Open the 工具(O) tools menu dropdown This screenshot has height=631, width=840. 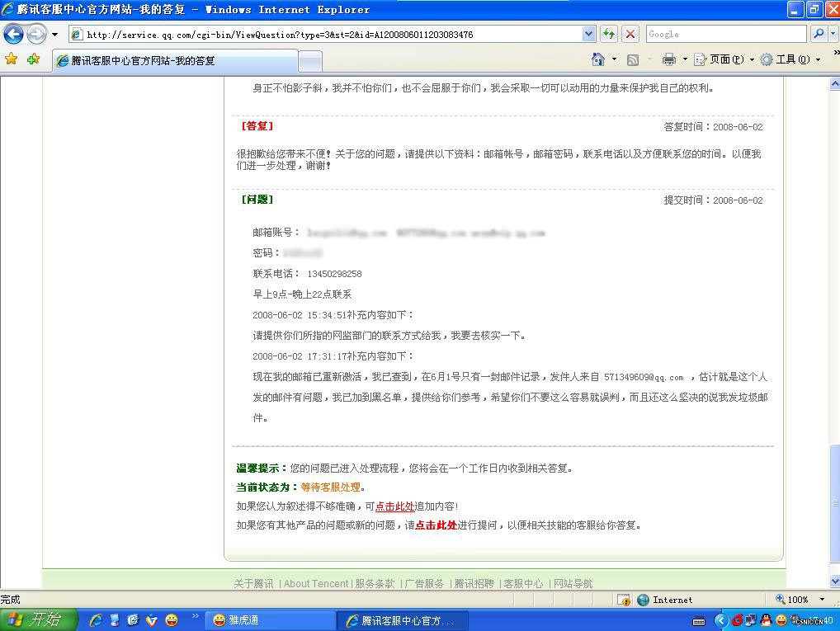(x=790, y=59)
